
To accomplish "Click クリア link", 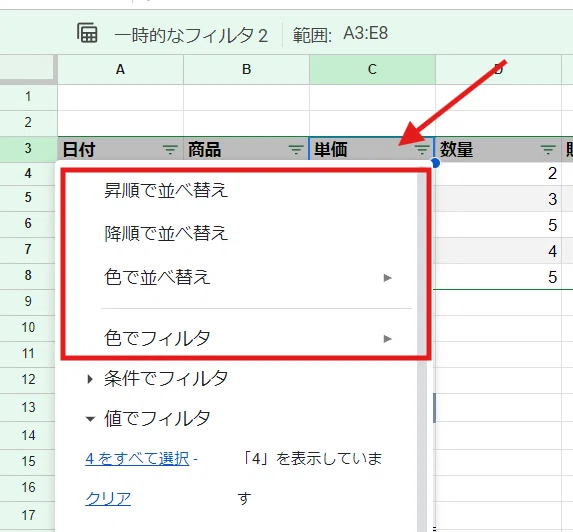I will (108, 498).
